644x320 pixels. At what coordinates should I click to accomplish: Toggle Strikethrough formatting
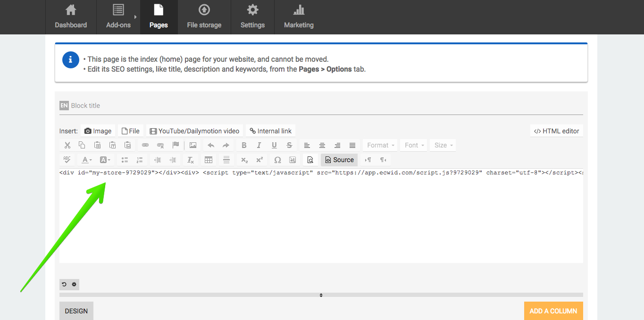coord(289,145)
